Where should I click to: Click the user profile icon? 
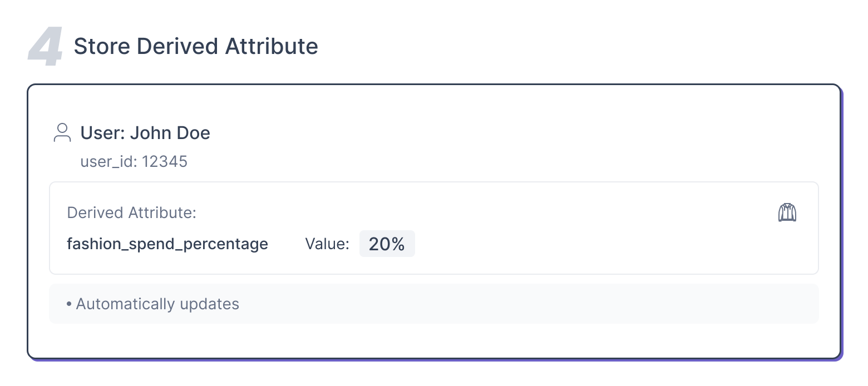click(62, 133)
